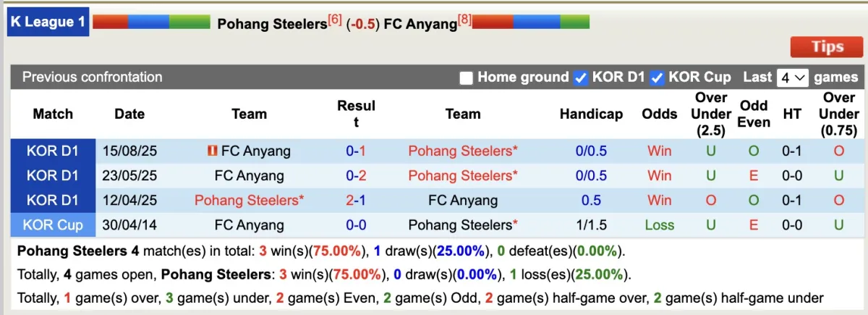Click the 0-0 result for 30/04/14 match
868x315 pixels.
[x=356, y=225]
